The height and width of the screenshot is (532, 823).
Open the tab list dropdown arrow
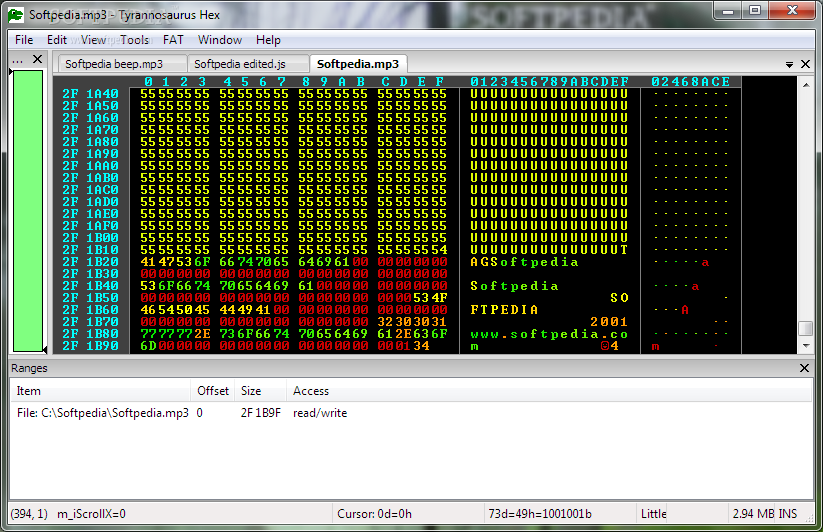789,65
